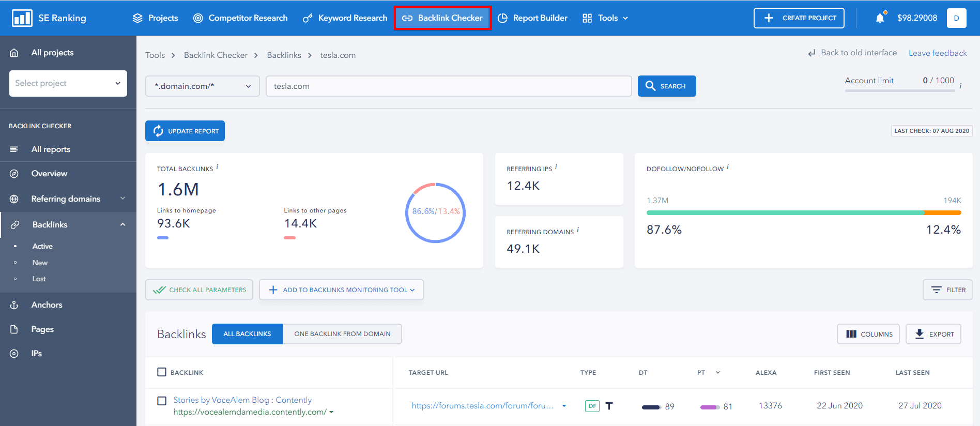The width and height of the screenshot is (980, 426).
Task: Click the Projects layers icon
Action: coord(137,18)
